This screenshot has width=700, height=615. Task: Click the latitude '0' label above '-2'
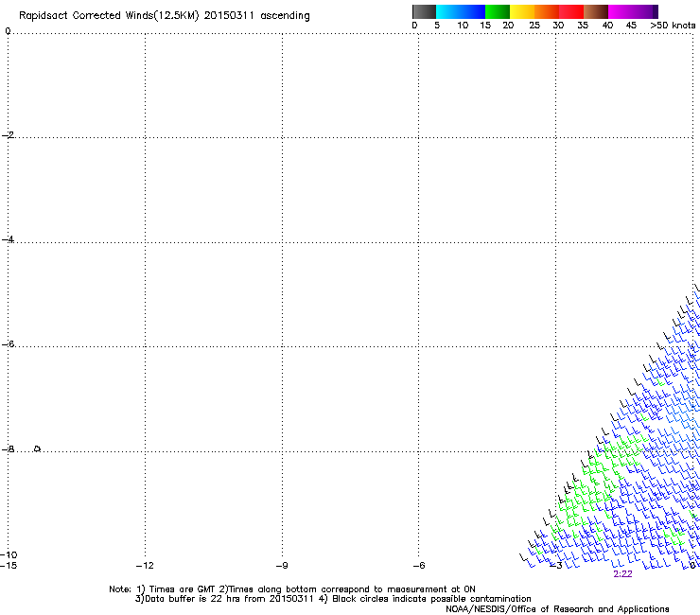8,31
